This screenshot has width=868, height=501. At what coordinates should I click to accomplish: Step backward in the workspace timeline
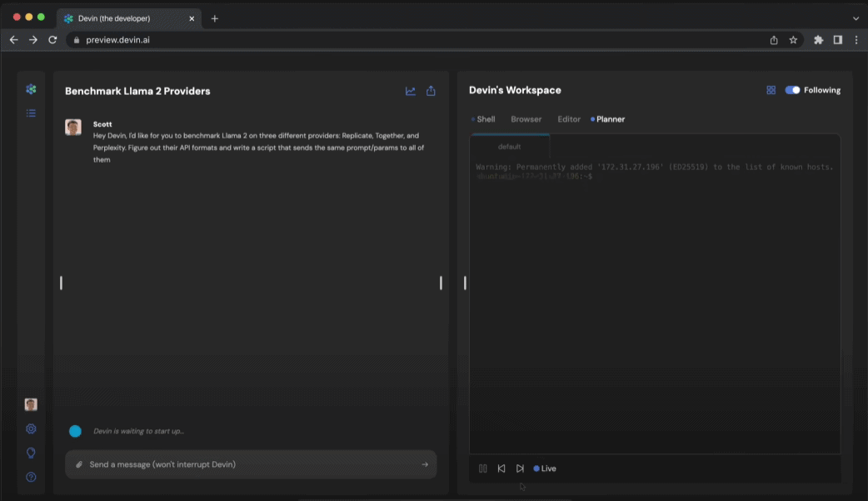pos(501,468)
